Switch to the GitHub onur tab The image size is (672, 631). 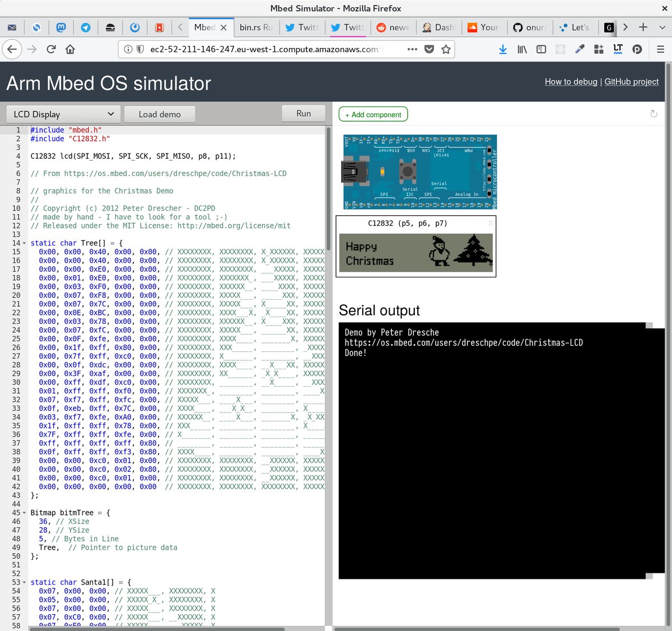coord(530,27)
